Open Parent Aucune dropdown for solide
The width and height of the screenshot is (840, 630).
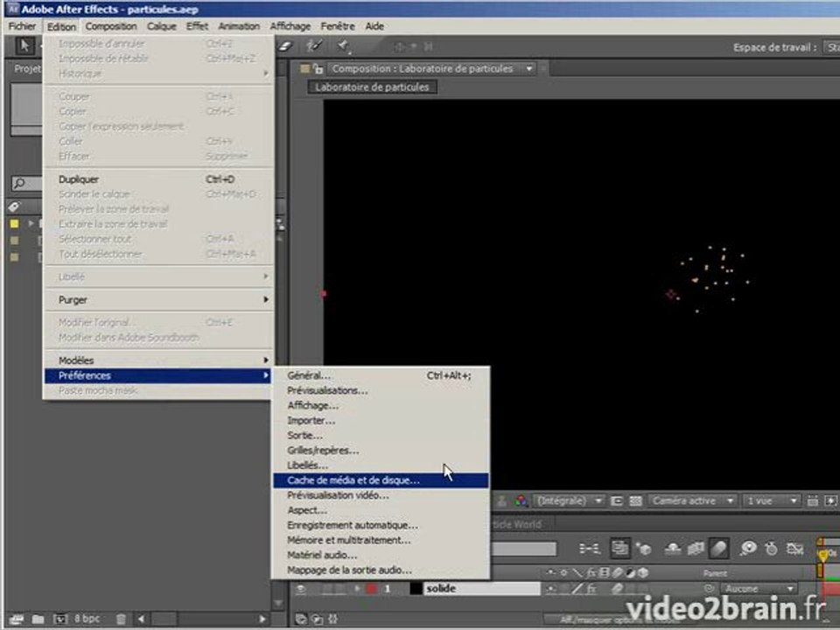point(758,589)
